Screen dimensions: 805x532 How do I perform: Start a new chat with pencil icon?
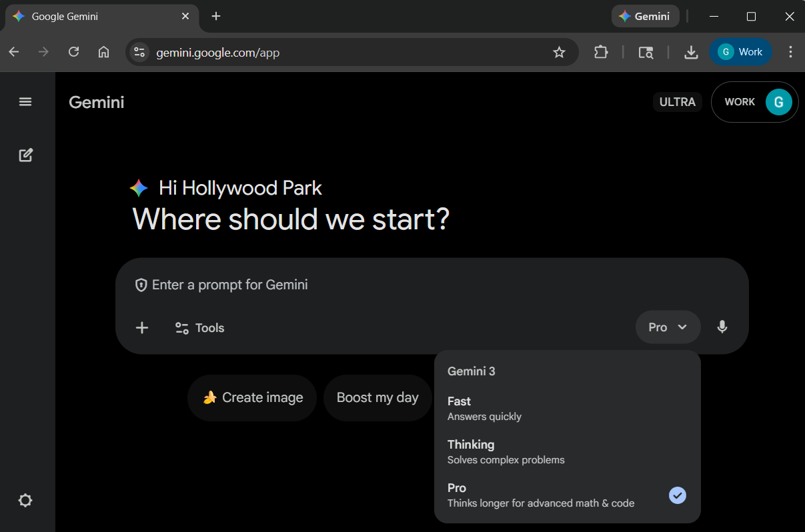coord(25,155)
